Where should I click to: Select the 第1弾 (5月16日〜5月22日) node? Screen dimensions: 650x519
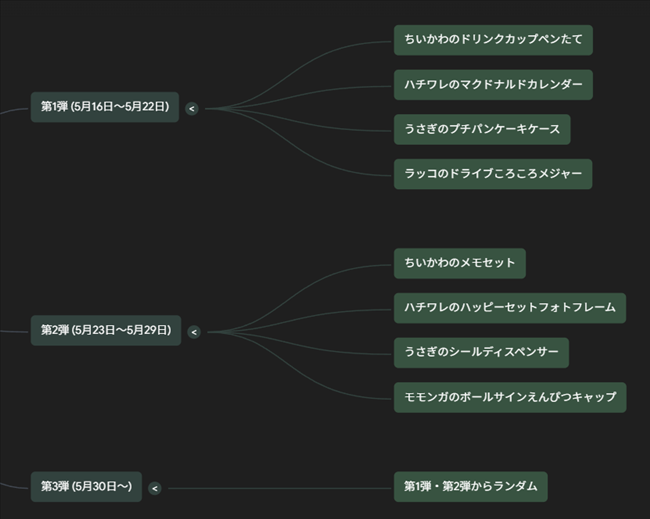[105, 107]
